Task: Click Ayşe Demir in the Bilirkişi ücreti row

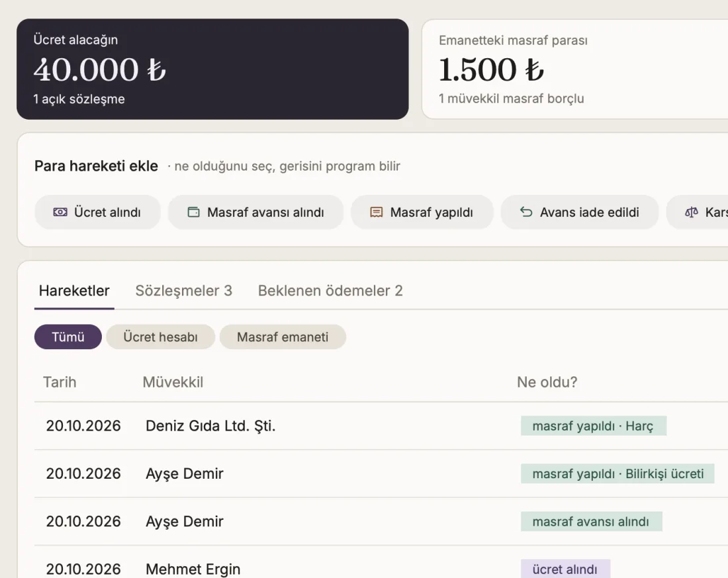Action: tap(185, 474)
